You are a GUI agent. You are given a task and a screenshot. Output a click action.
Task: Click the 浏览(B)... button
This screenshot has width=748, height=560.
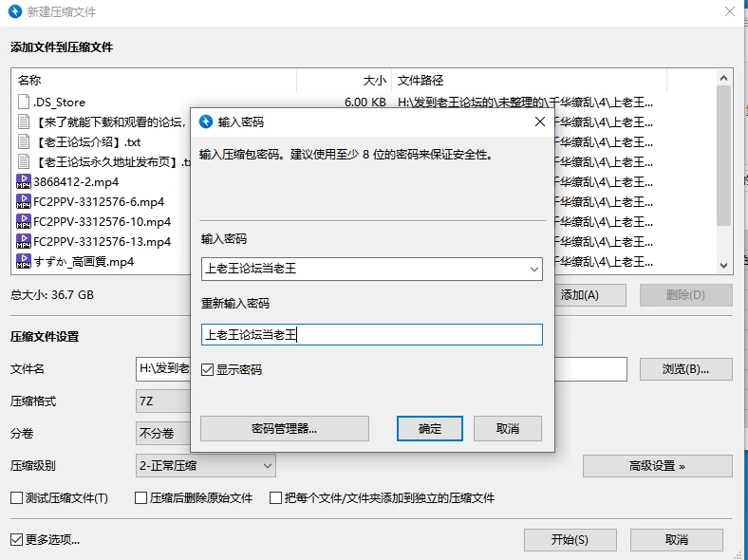tap(685, 369)
